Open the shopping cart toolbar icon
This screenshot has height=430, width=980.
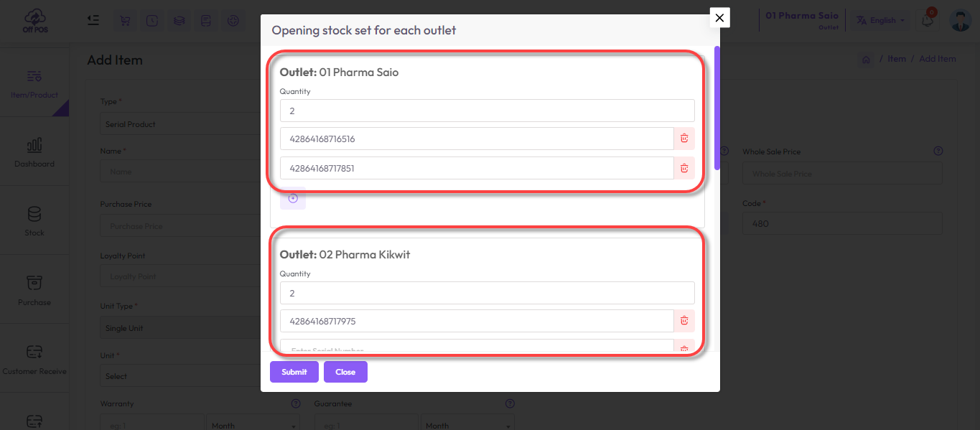(125, 20)
